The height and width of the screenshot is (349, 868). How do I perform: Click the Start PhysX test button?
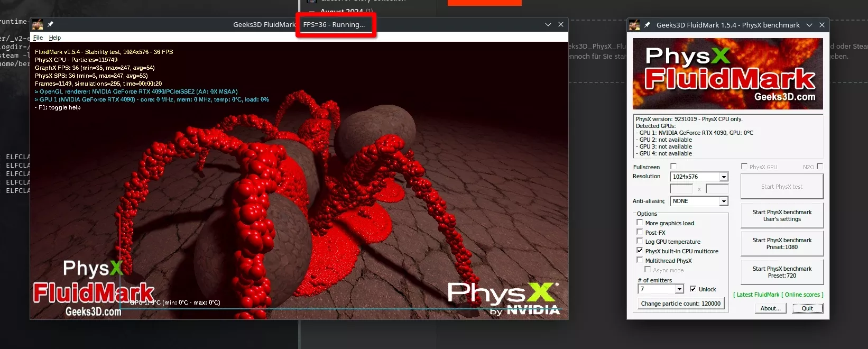pyautogui.click(x=782, y=187)
